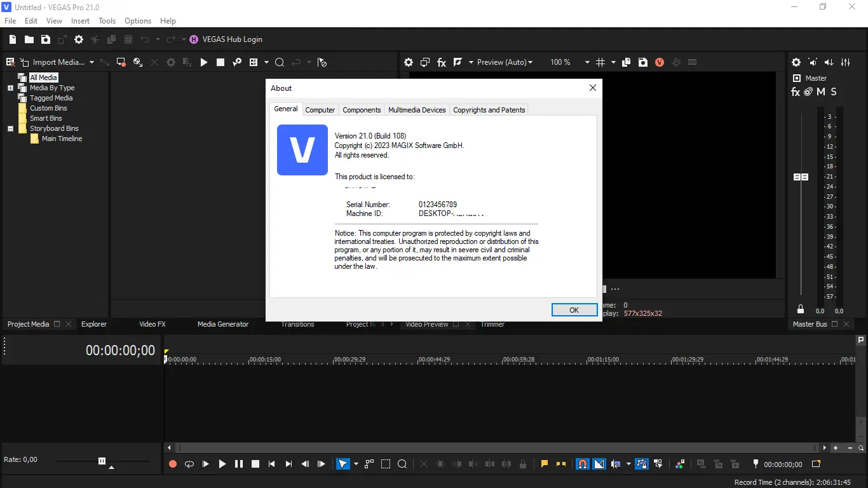
Task: Stop preview in the Project Media toolbar
Action: tap(220, 62)
